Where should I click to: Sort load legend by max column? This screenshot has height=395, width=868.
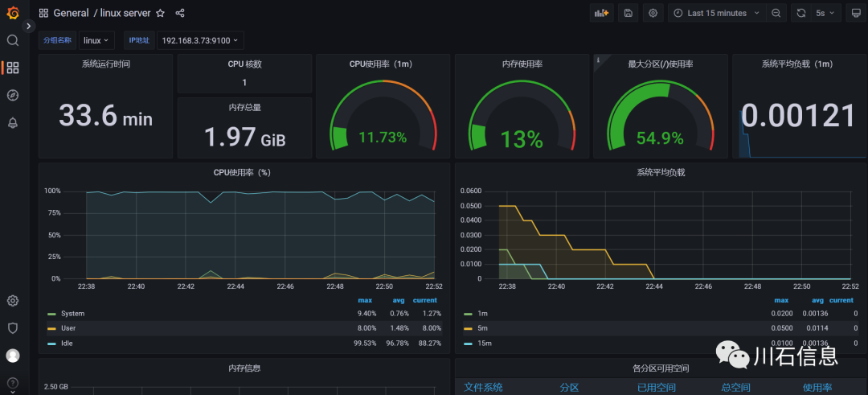point(781,300)
